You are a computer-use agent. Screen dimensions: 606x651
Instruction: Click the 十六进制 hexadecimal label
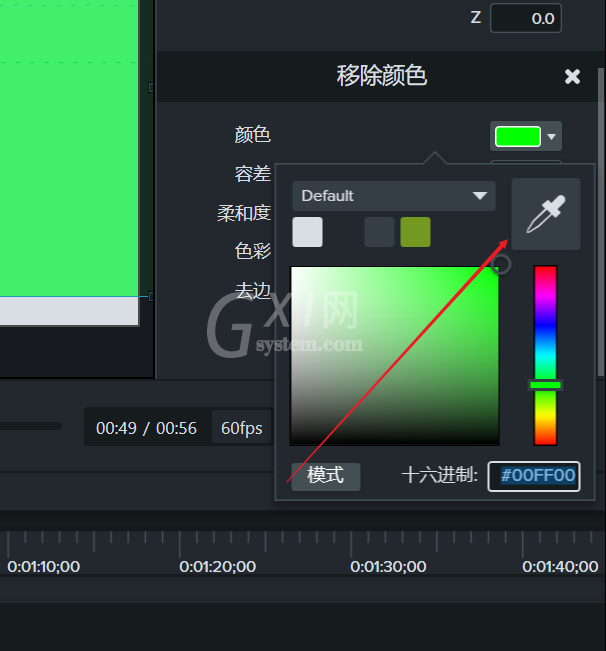(x=440, y=475)
